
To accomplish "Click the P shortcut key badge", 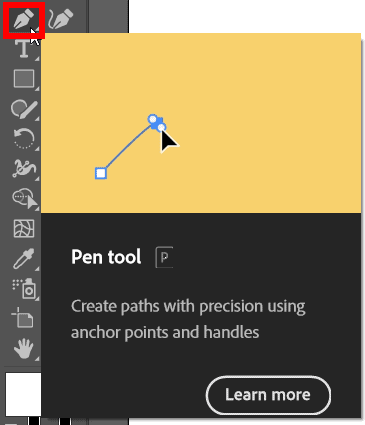I will coord(164,257).
